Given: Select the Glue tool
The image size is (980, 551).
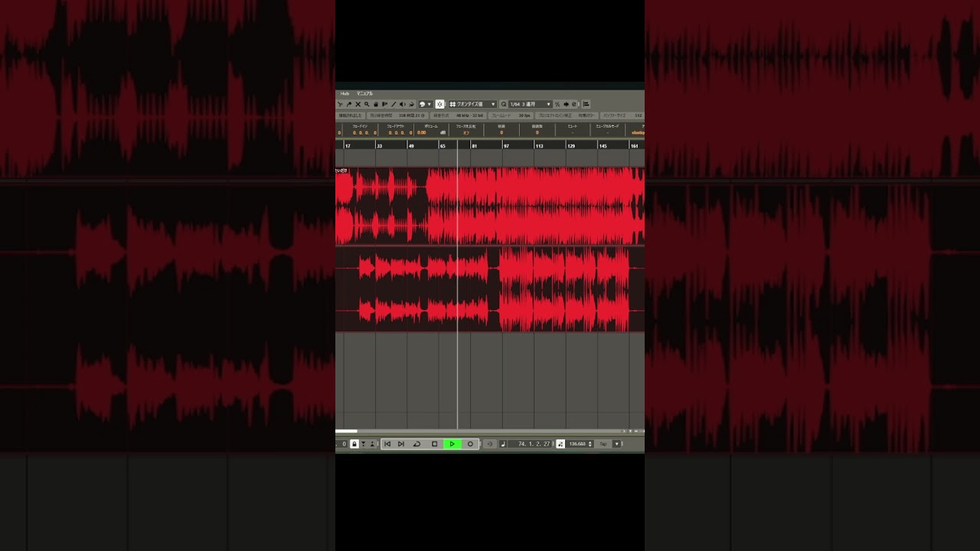Looking at the screenshot, I should click(349, 104).
